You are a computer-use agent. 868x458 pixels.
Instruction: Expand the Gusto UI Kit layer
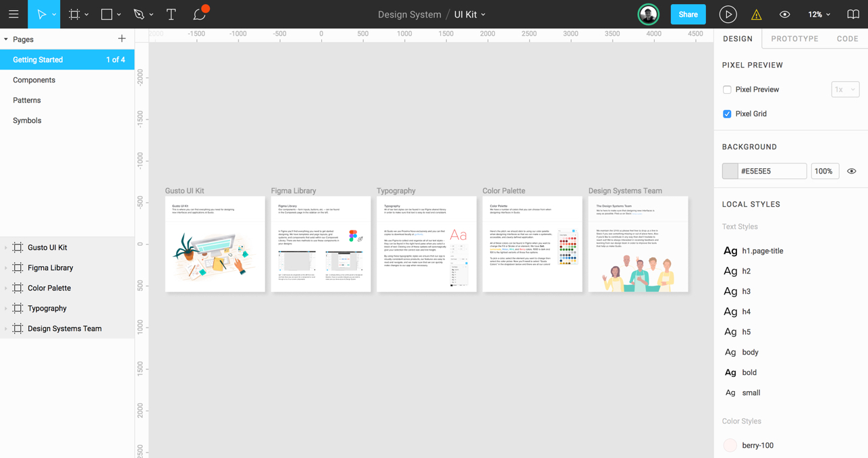(x=6, y=247)
